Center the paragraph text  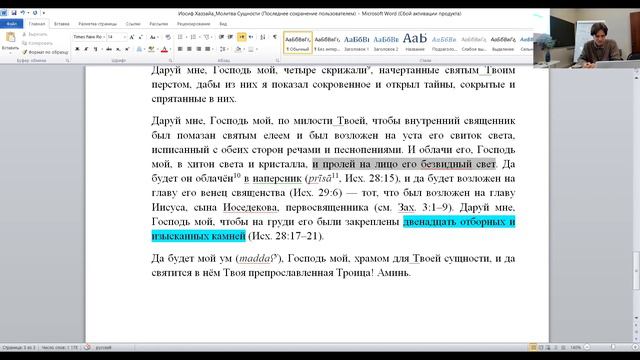189,49
